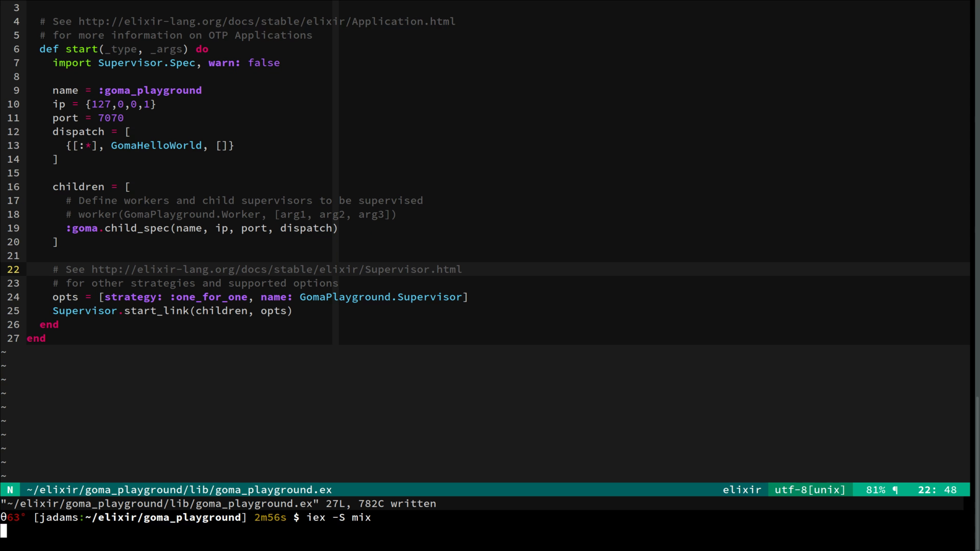Click the 81% file position indicator

(x=875, y=490)
